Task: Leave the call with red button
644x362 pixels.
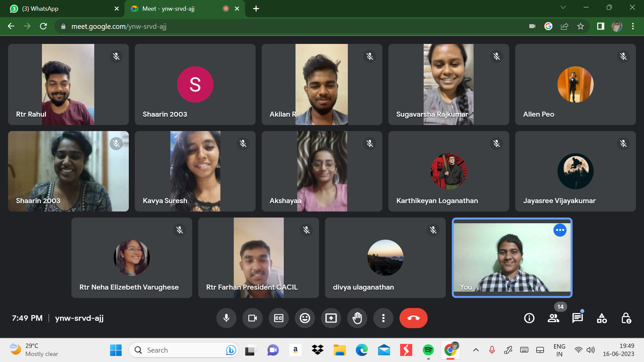Action: (x=413, y=318)
